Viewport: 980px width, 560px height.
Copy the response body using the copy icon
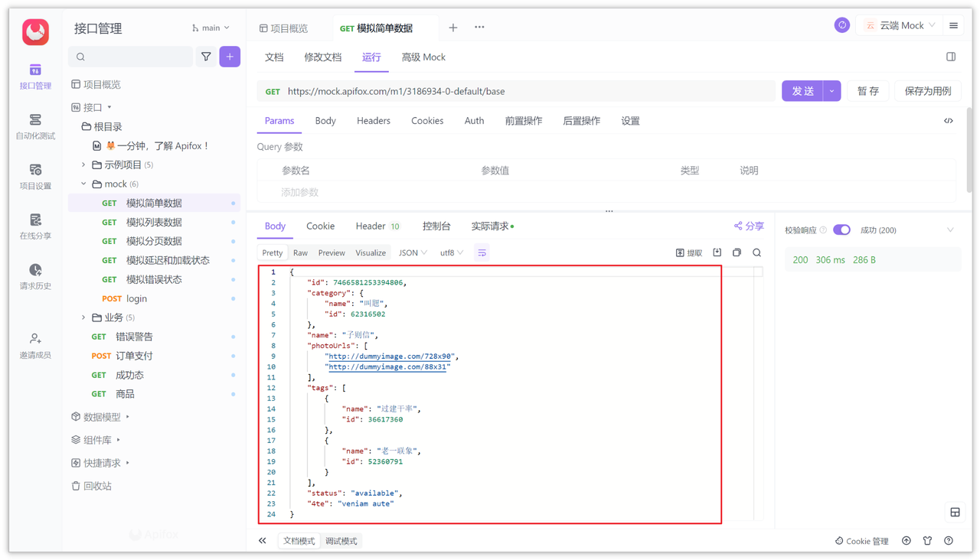click(737, 252)
